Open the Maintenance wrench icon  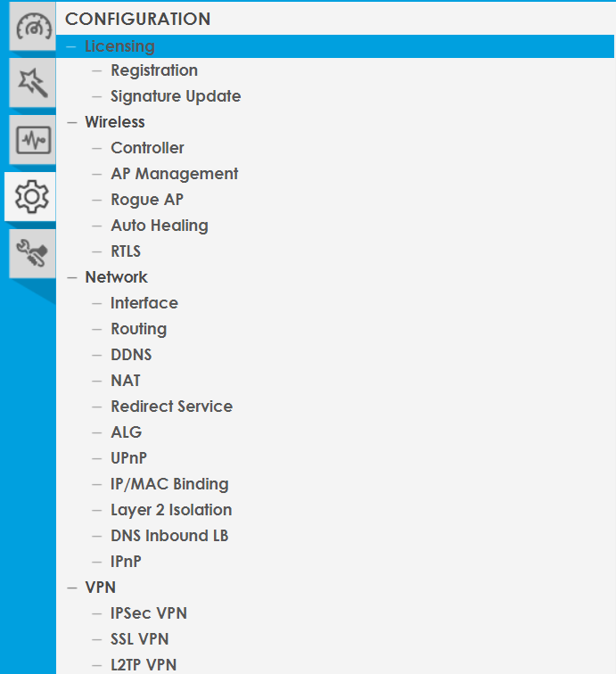[33, 253]
